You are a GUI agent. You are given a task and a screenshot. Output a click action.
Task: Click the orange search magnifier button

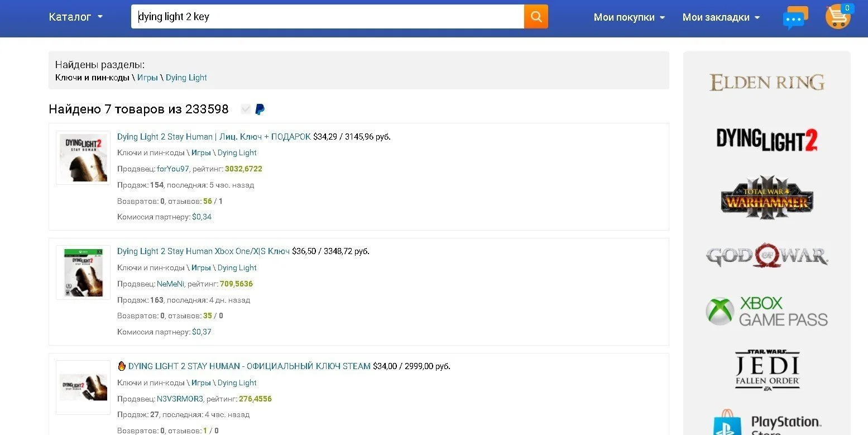[x=536, y=17]
